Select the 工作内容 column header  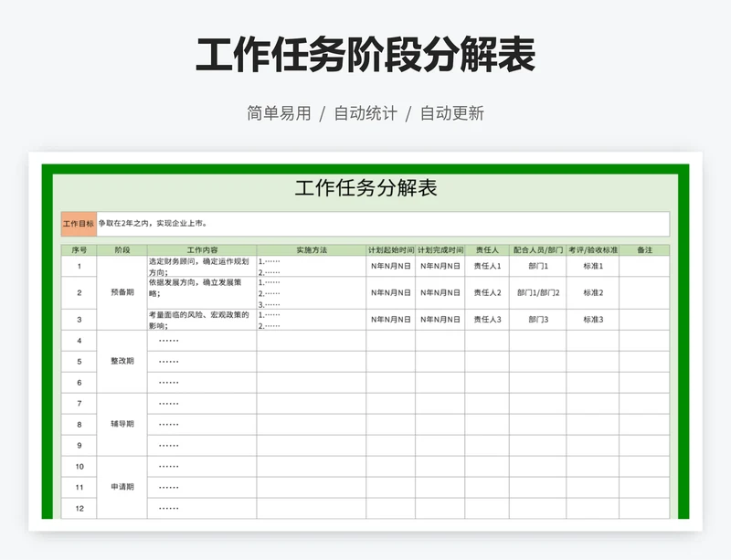click(202, 250)
